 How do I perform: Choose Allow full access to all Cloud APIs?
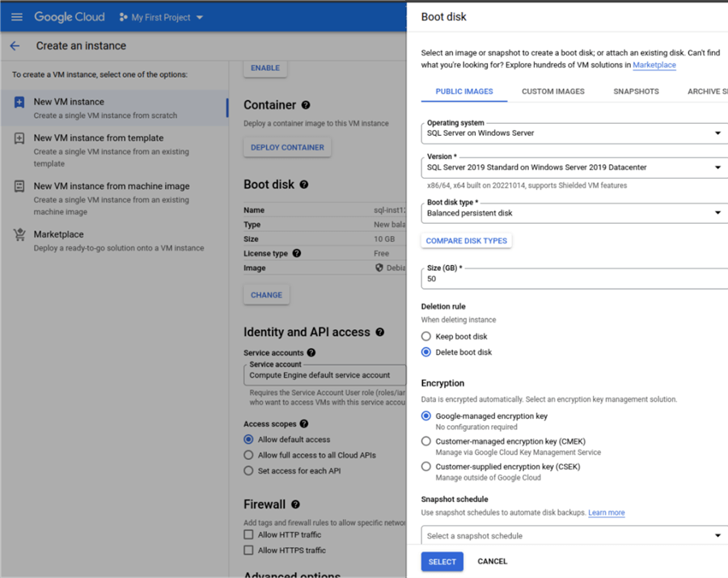click(249, 455)
